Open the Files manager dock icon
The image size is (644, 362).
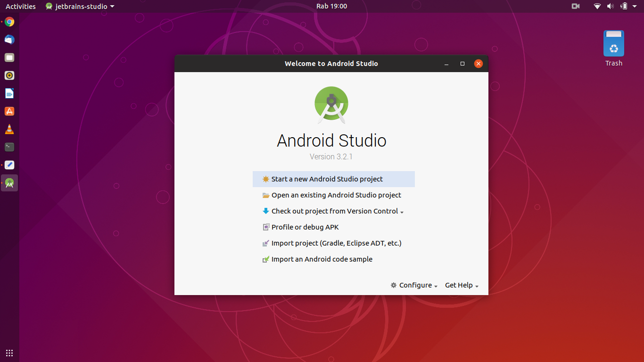click(9, 58)
